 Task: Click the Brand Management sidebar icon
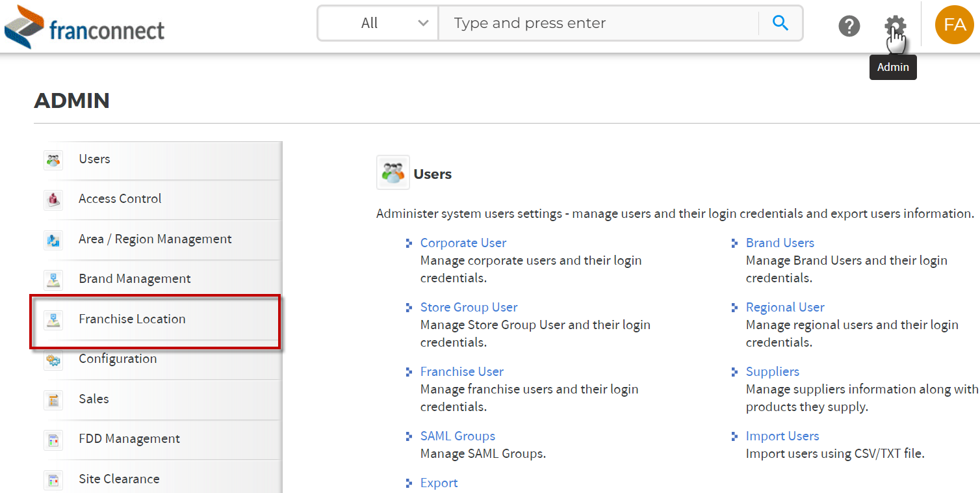[53, 279]
